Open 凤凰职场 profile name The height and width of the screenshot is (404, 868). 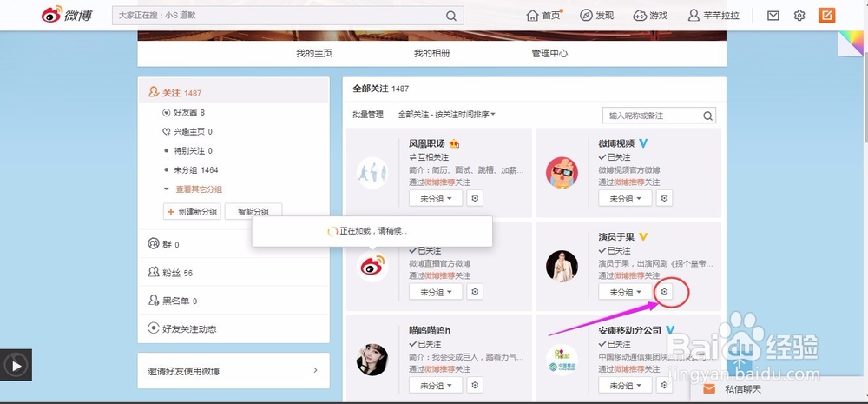point(427,143)
